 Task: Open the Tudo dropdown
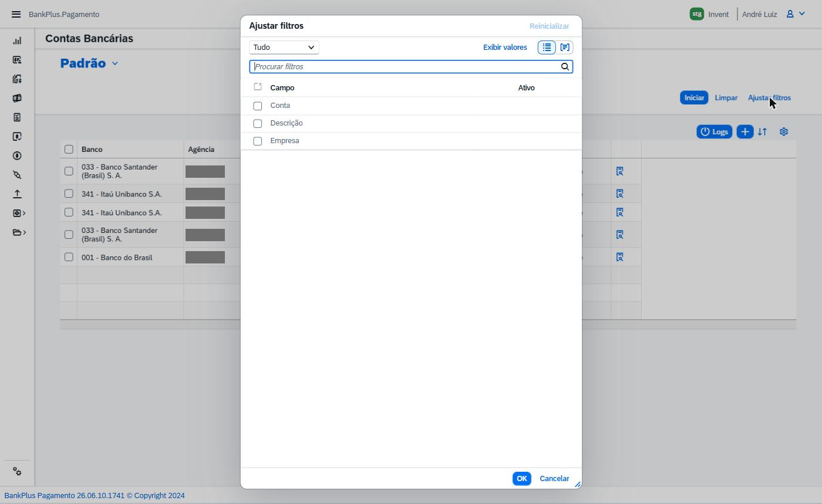pyautogui.click(x=284, y=48)
